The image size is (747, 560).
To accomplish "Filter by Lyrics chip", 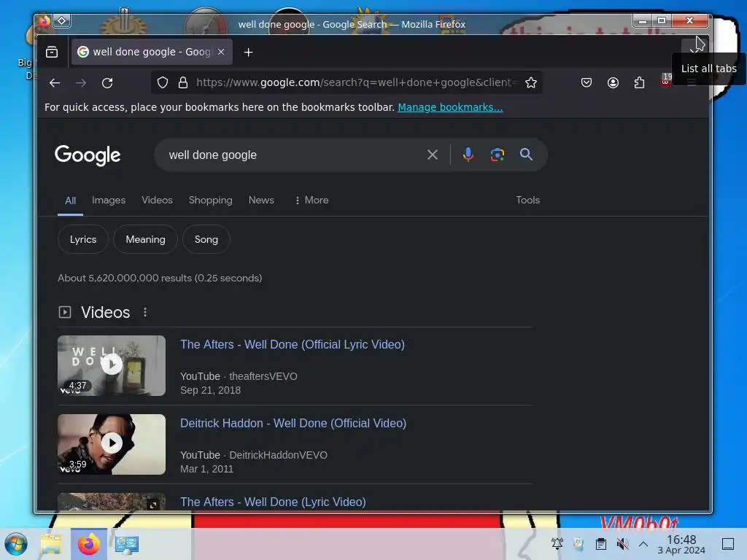I will (83, 239).
